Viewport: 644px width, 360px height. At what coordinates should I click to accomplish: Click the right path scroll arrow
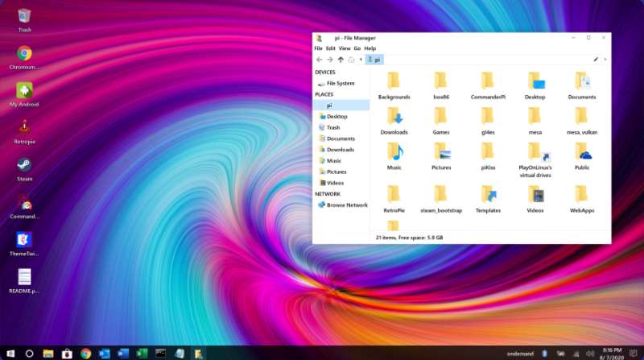[x=605, y=60]
